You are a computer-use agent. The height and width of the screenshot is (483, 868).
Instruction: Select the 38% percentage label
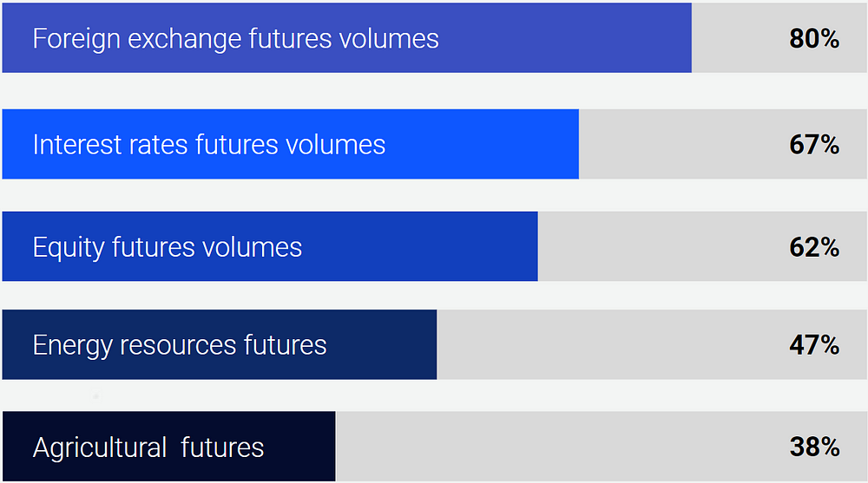(x=814, y=447)
